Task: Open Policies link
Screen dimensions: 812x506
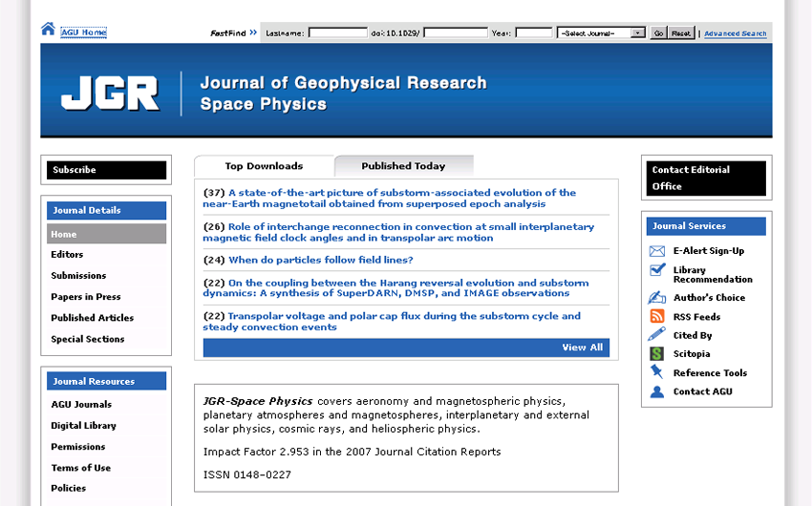Action: coord(69,489)
